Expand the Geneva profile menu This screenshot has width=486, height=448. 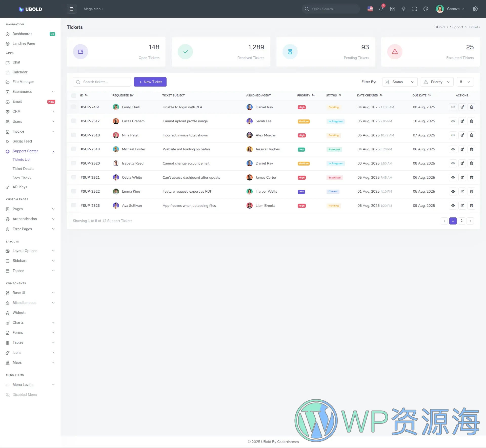453,9
